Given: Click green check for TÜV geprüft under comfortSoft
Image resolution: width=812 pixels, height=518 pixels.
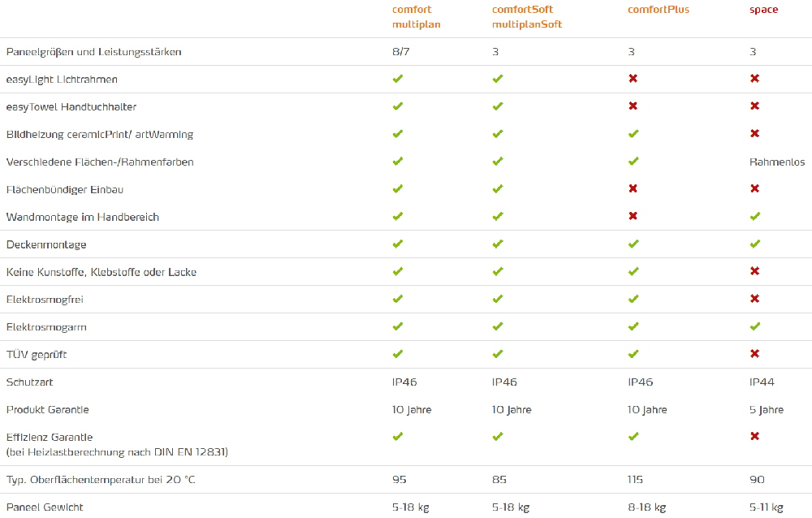Looking at the screenshot, I should coord(498,354).
